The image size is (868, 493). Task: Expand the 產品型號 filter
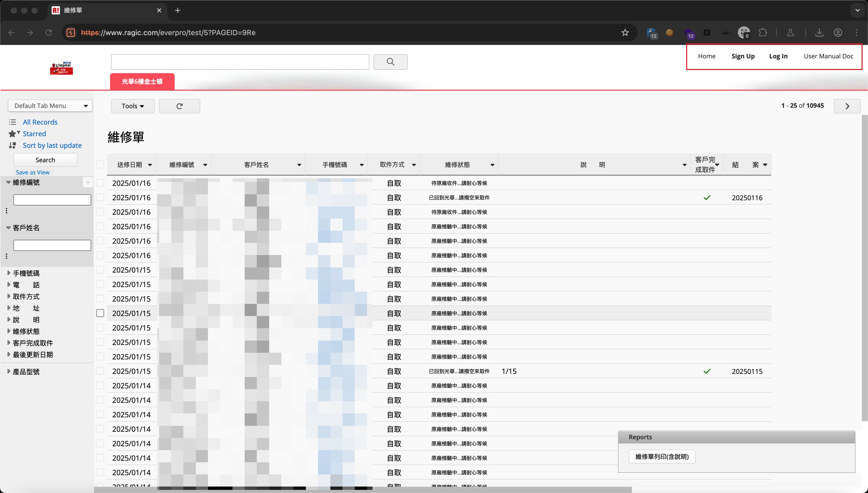click(x=9, y=372)
